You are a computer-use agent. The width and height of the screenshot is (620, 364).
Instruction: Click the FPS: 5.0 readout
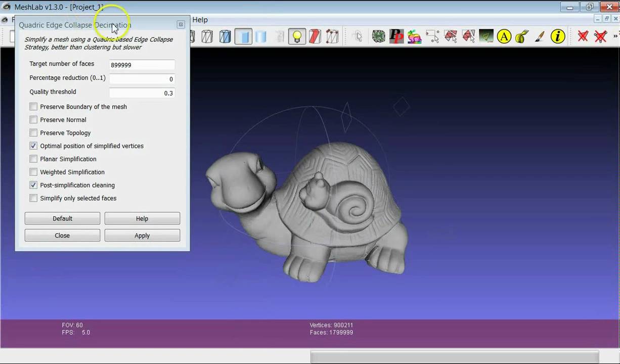[x=76, y=333]
